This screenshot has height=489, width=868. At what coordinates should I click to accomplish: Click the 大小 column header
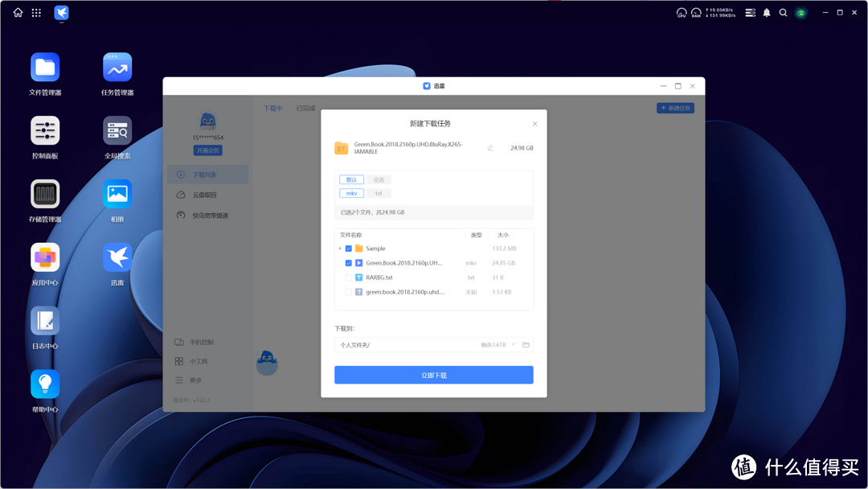tap(502, 235)
